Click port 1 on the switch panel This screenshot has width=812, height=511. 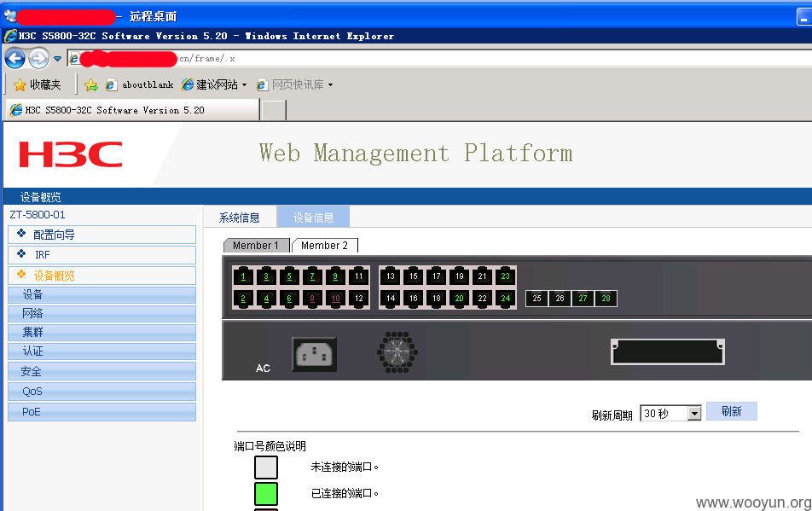click(x=243, y=276)
